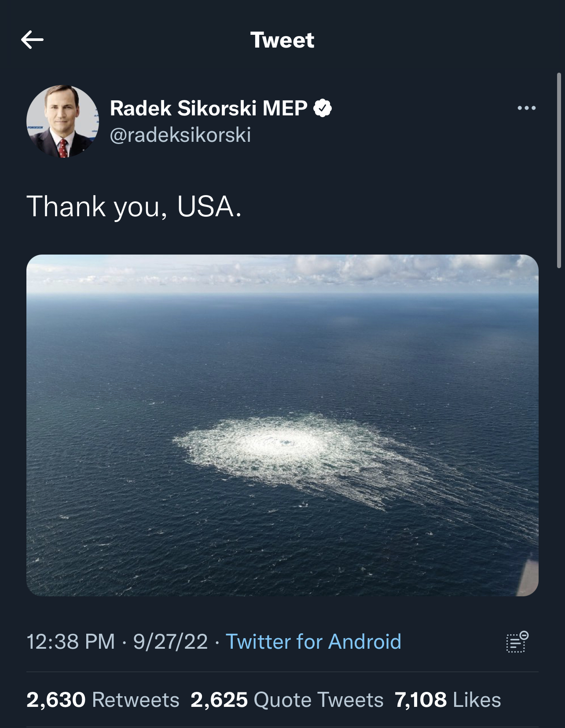
Task: Click the vertical scrollbar on the right
Action: 559,170
